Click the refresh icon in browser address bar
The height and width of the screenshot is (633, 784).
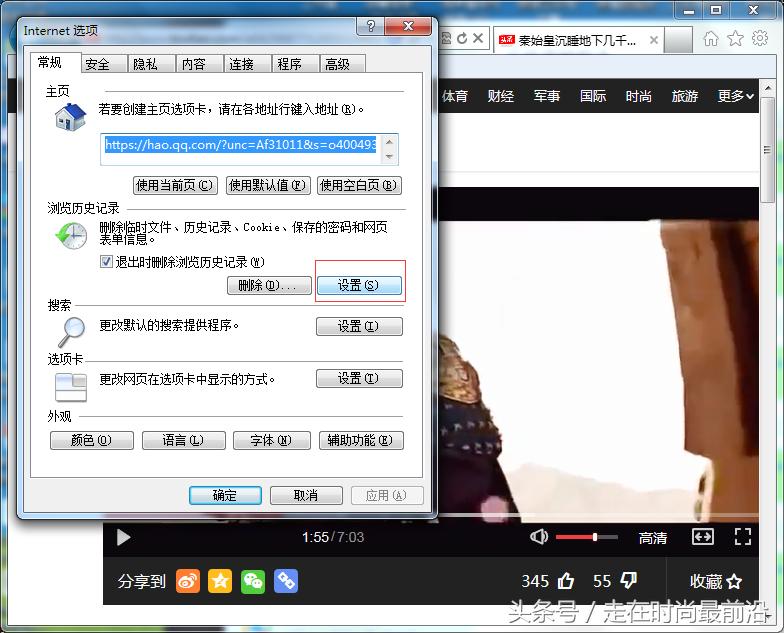tap(462, 38)
